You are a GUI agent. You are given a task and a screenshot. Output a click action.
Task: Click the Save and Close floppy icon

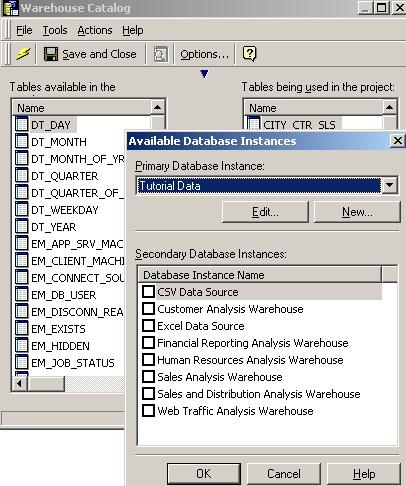pyautogui.click(x=51, y=54)
